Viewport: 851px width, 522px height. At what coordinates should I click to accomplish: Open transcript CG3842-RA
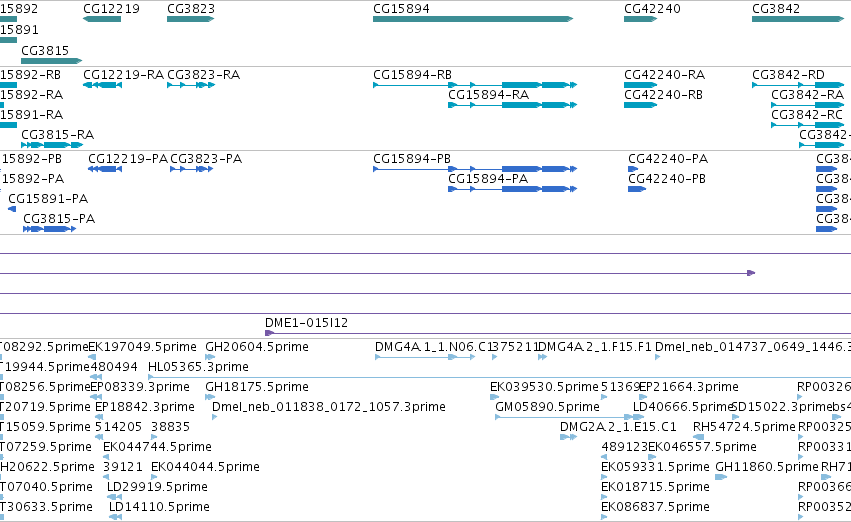(x=808, y=94)
